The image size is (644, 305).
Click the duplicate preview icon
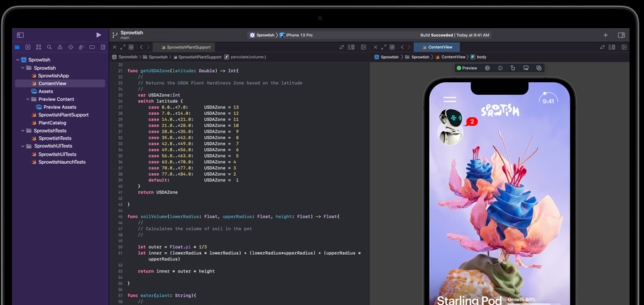point(538,68)
